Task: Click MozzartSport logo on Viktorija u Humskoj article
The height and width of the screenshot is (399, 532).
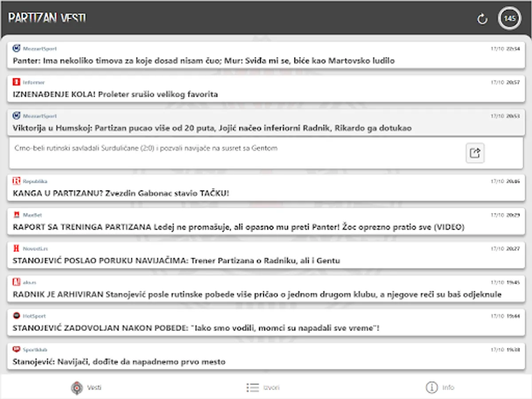Action: 16,116
